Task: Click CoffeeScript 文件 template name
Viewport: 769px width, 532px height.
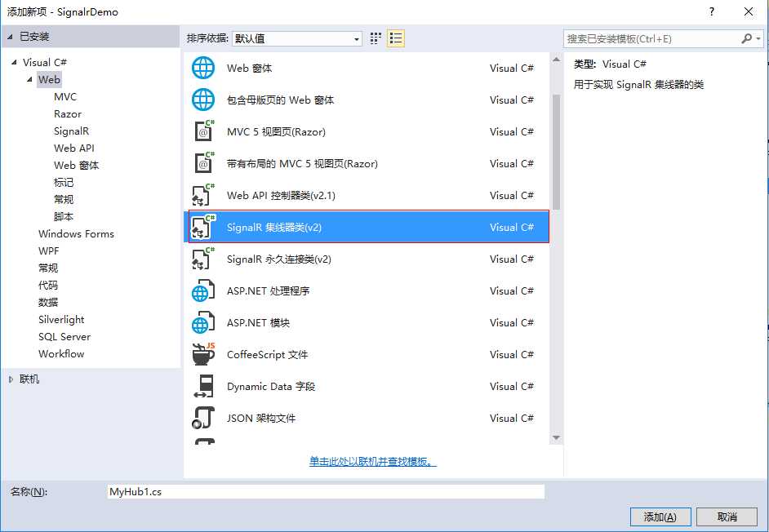Action: 267,354
